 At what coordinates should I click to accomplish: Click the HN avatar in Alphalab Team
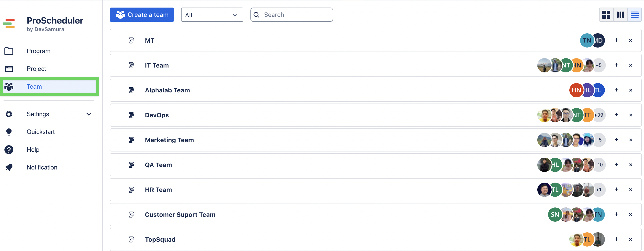point(576,90)
